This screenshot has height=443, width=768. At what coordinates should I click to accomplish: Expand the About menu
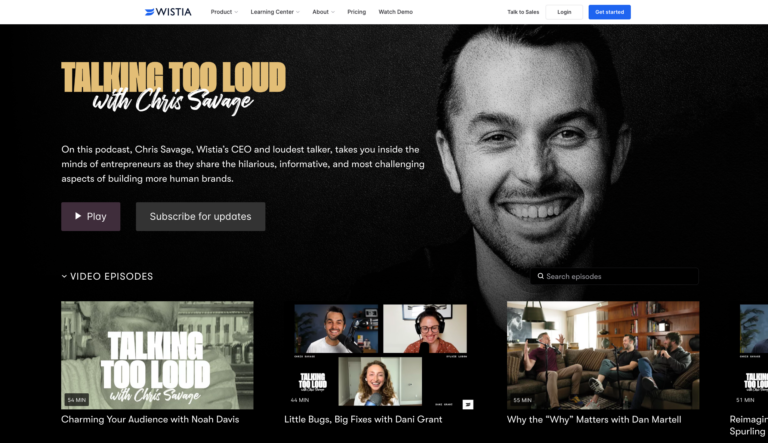(323, 12)
